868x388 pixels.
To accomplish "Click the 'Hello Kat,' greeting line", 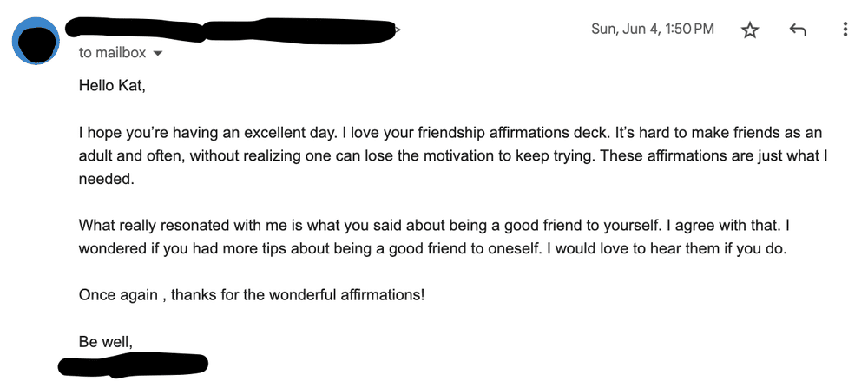I will (112, 86).
